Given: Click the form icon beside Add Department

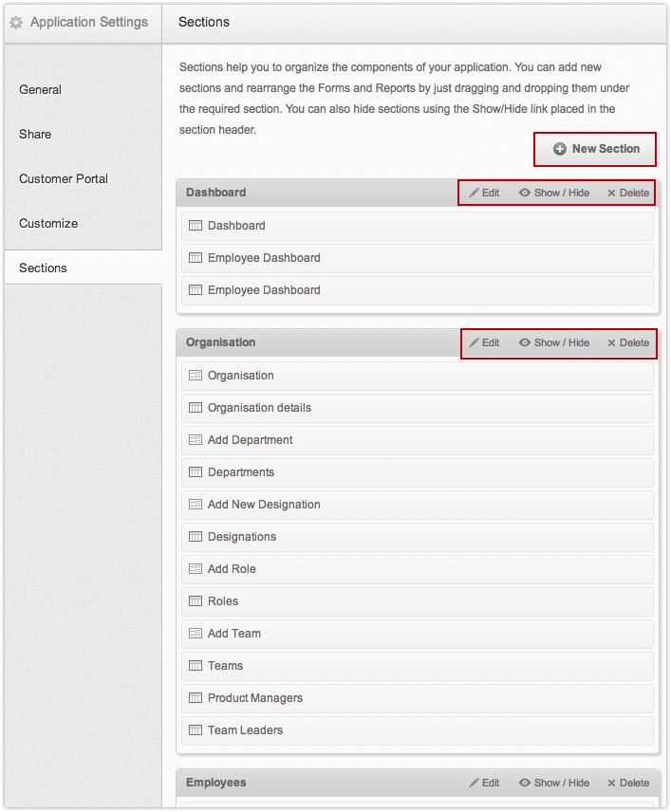Looking at the screenshot, I should point(196,440).
